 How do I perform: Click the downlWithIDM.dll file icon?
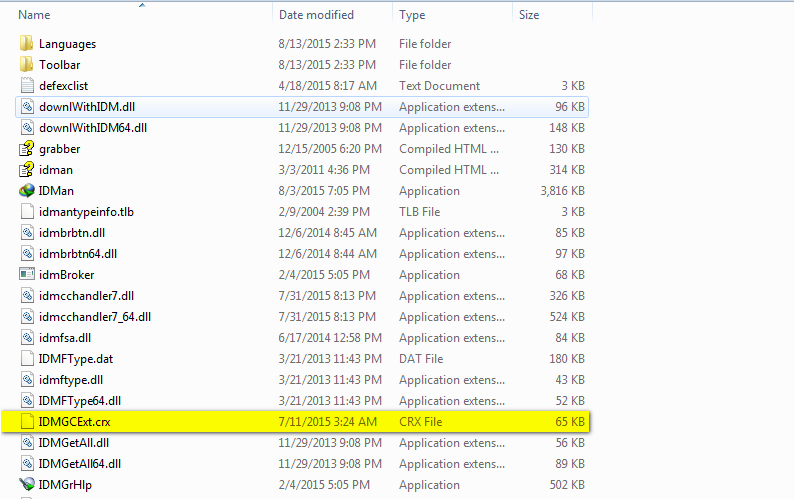27,106
